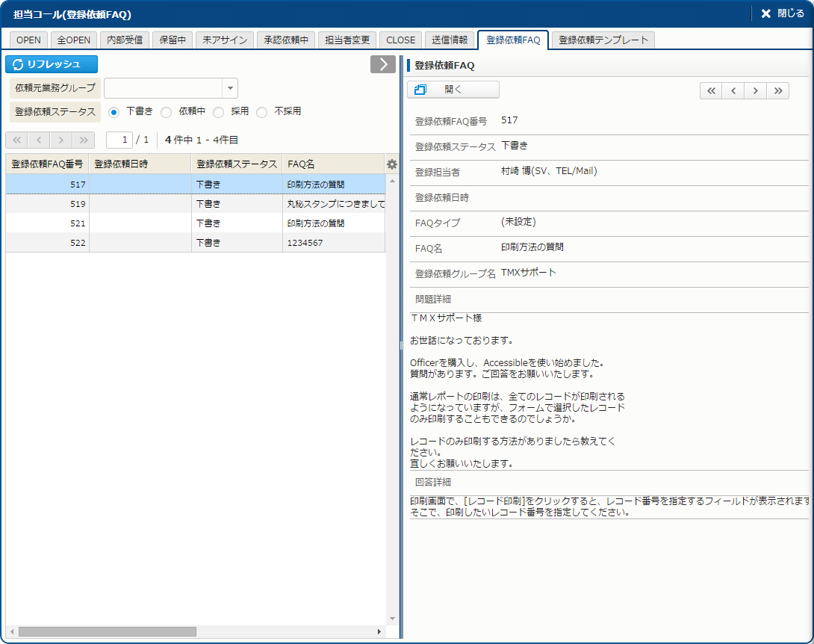This screenshot has width=814, height=644.
Task: Go to previous record in detail pane
Action: tap(733, 90)
